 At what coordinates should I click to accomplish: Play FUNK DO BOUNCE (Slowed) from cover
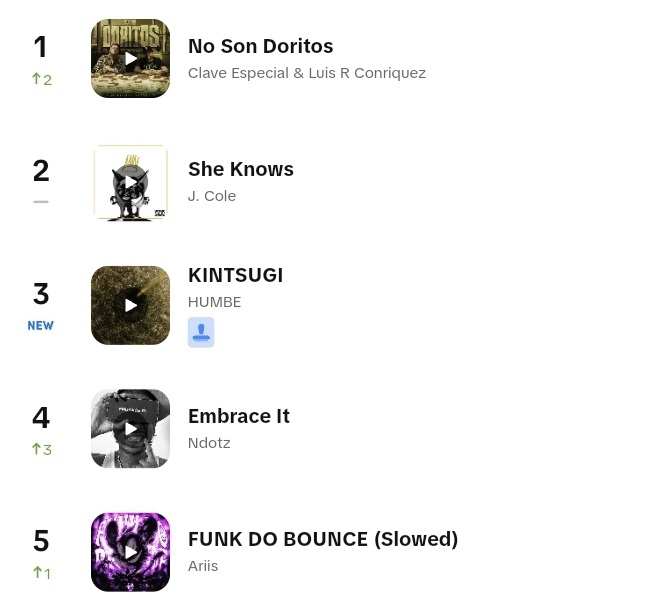tap(130, 552)
